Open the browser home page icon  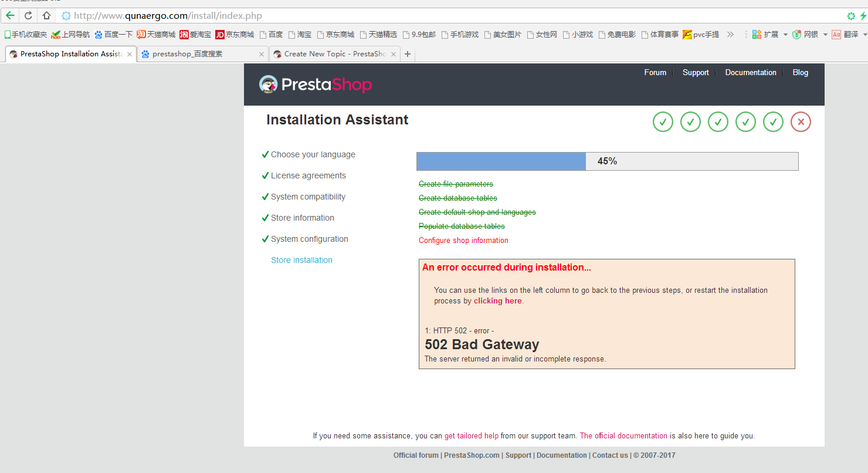click(46, 16)
